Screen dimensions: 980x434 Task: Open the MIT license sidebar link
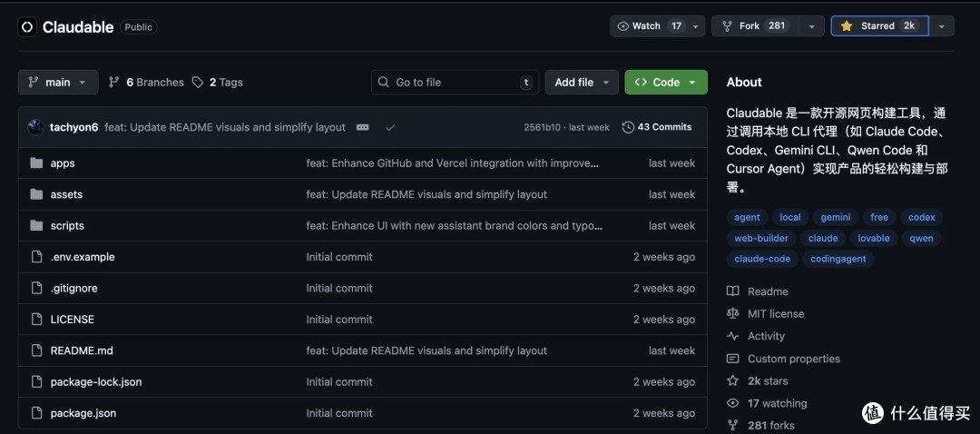click(766, 314)
